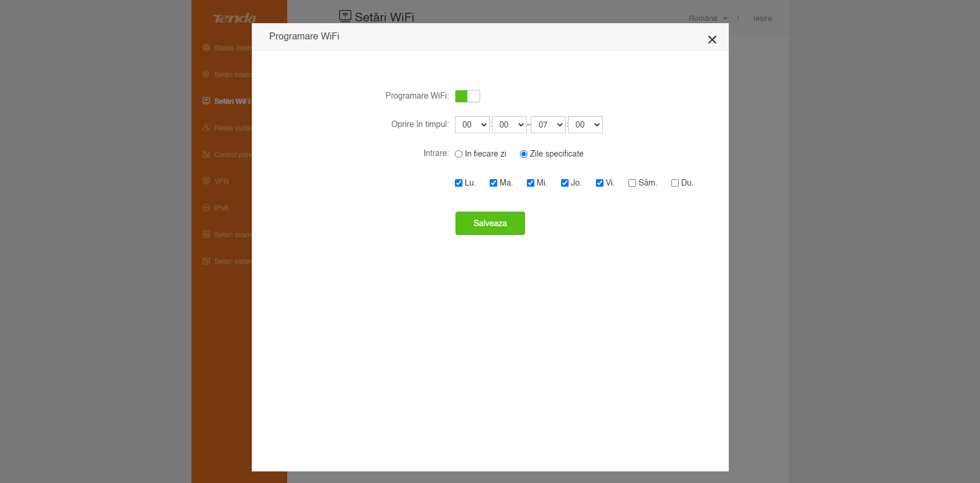Open the Română language menu
The image size is (980, 483).
click(x=707, y=19)
